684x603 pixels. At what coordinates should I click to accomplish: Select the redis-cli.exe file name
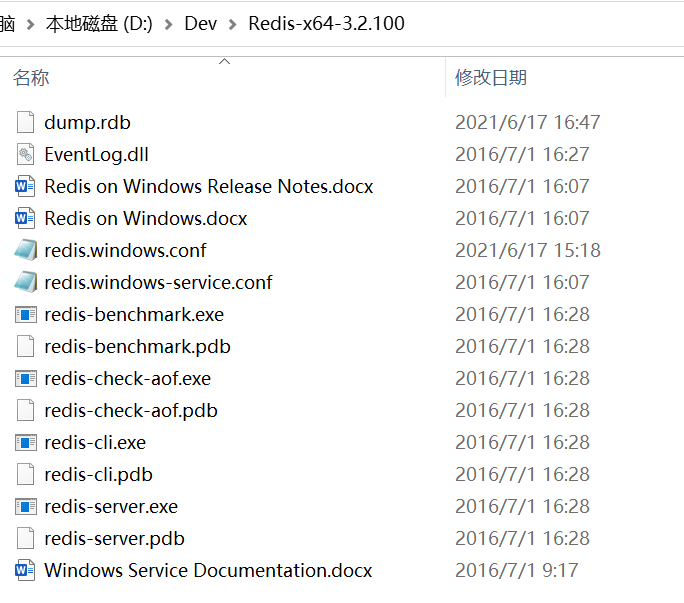95,443
